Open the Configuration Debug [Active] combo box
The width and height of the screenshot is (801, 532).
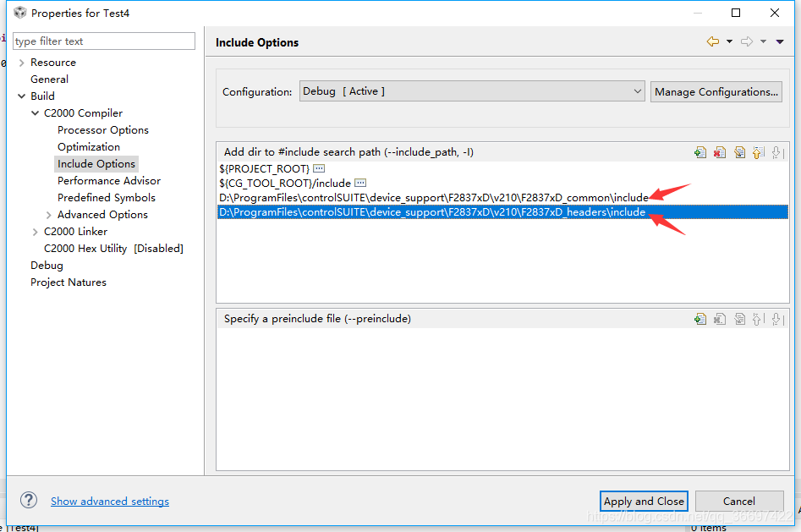472,91
